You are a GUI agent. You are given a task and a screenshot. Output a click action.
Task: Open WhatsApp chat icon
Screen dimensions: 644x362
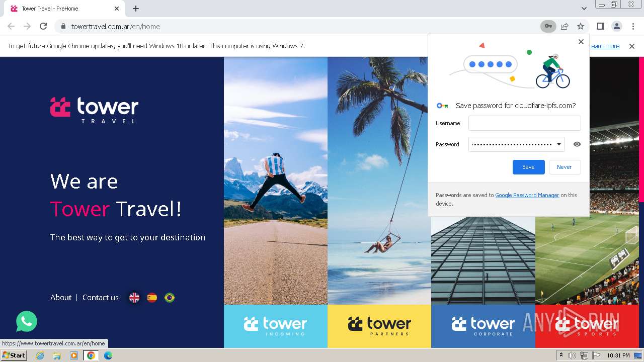point(27,321)
